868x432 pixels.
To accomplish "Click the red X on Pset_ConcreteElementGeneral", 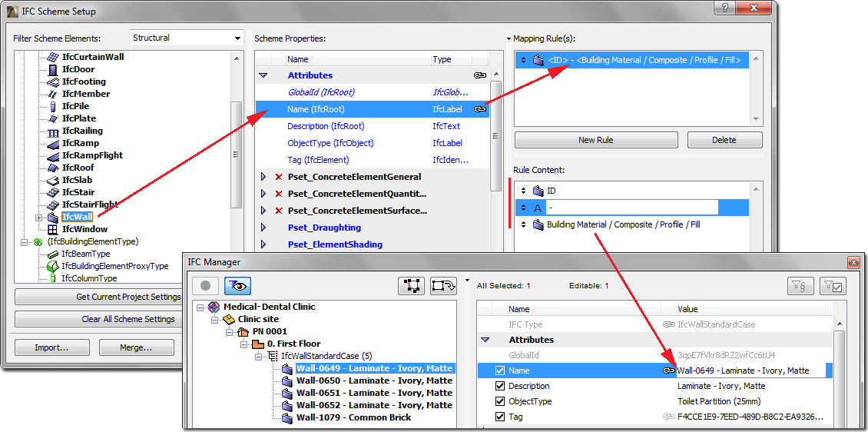I will (x=278, y=177).
